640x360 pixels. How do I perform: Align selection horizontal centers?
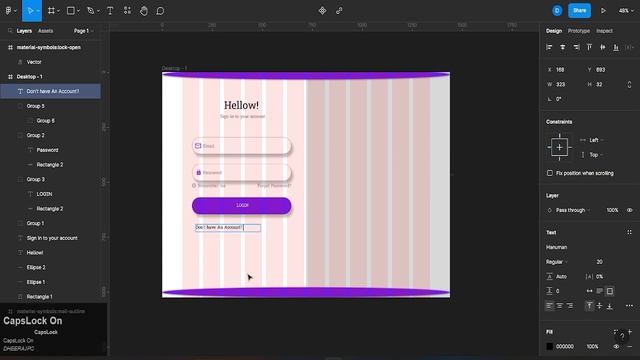tap(562, 47)
